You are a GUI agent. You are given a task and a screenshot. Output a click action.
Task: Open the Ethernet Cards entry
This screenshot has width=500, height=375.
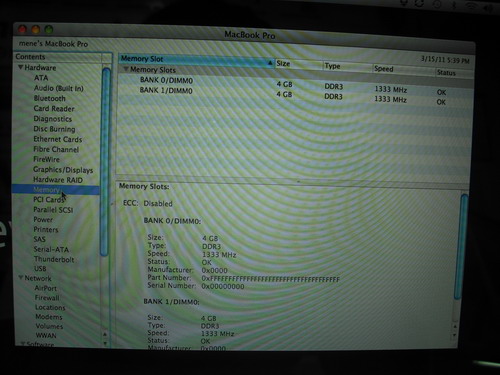point(58,139)
